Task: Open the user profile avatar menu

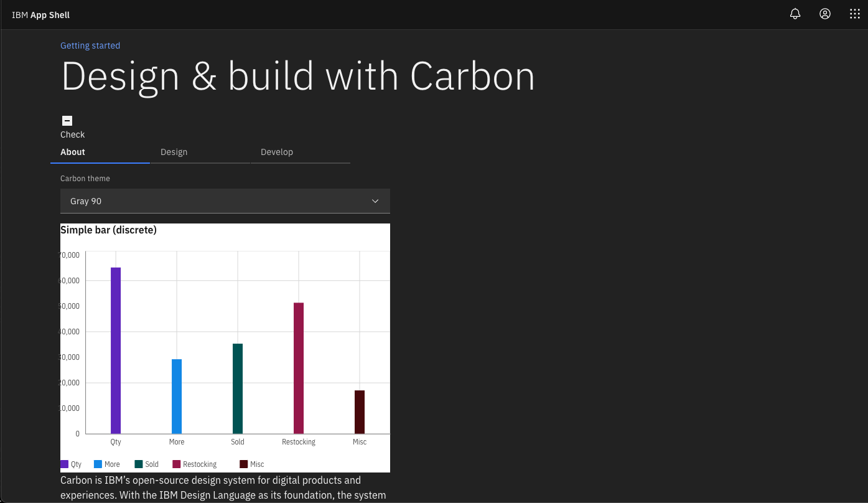Action: click(825, 13)
